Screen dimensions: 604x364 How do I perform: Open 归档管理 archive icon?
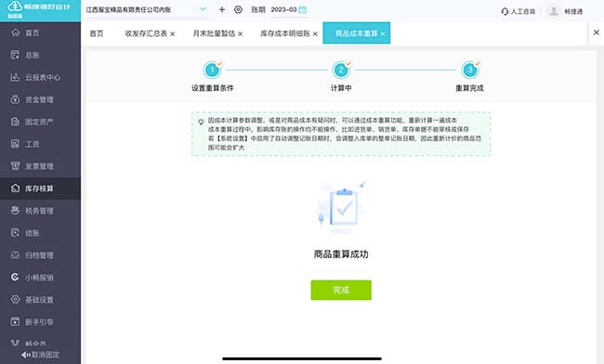15,254
